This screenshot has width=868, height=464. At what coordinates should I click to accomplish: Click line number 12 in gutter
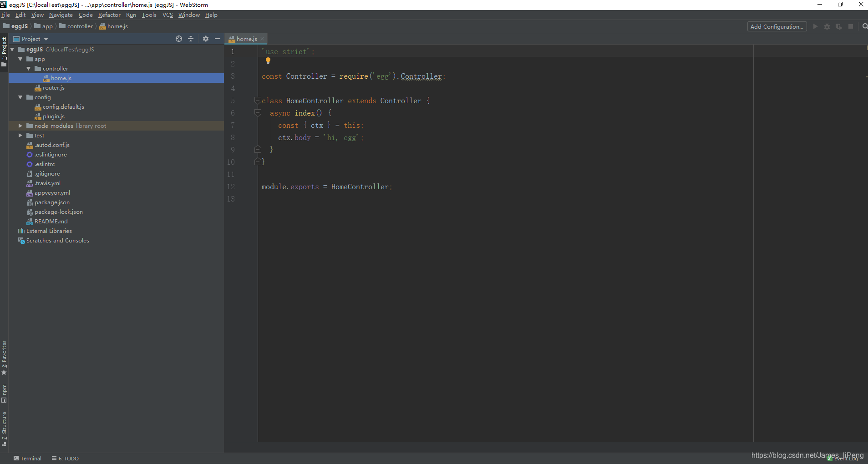point(231,187)
